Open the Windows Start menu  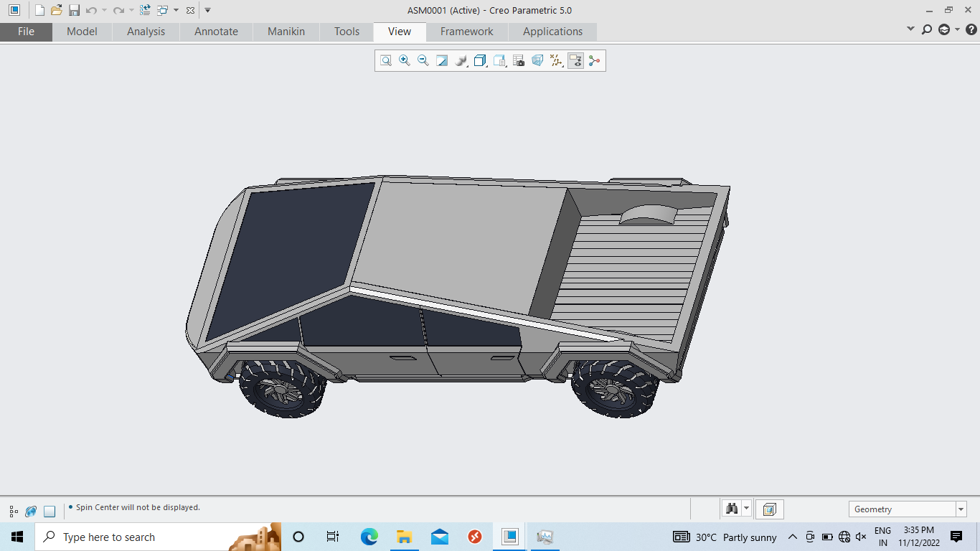pyautogui.click(x=17, y=537)
